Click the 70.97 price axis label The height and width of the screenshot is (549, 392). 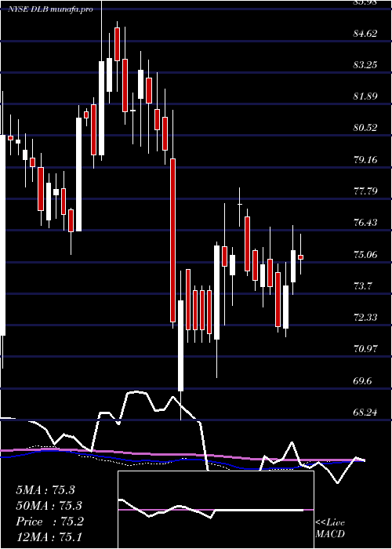[365, 349]
